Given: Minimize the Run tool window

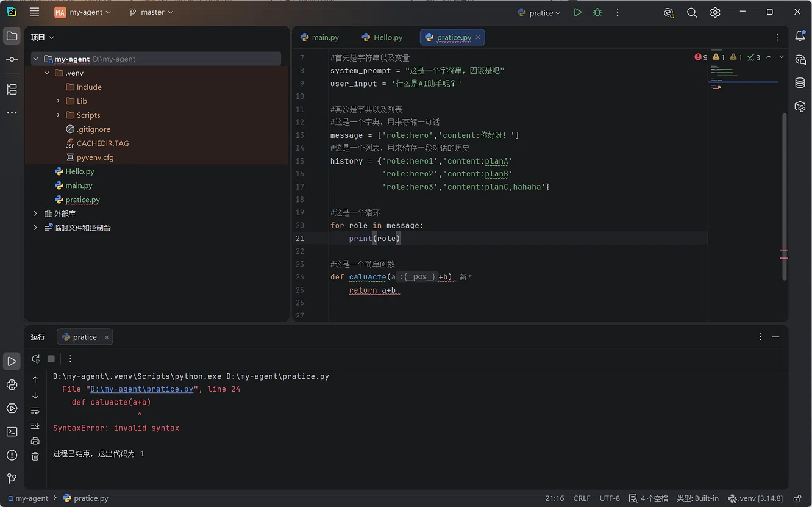Looking at the screenshot, I should pyautogui.click(x=775, y=337).
